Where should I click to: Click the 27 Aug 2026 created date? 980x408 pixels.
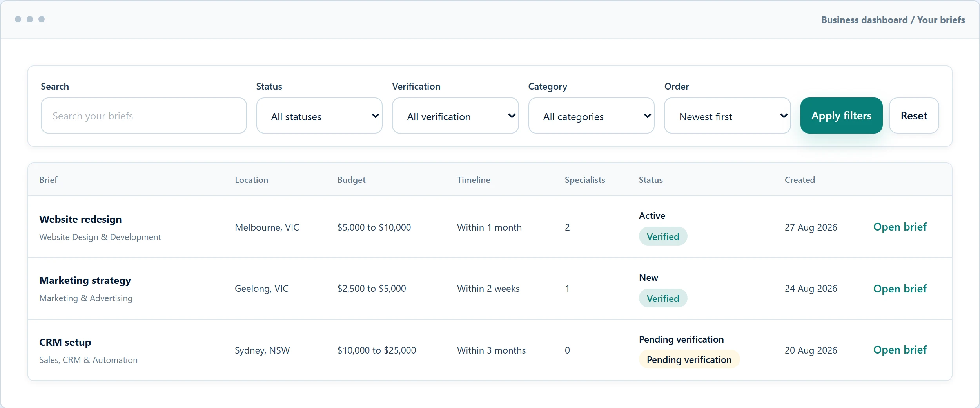(x=811, y=227)
